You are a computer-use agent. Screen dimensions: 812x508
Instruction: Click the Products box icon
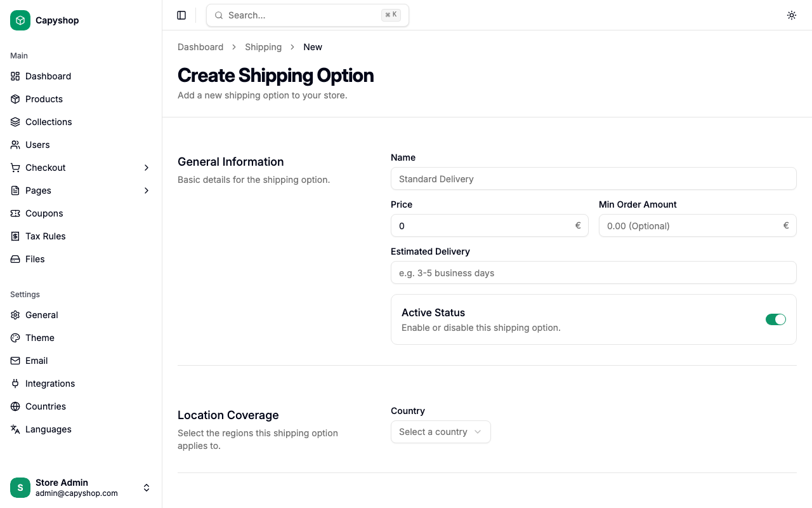point(15,99)
